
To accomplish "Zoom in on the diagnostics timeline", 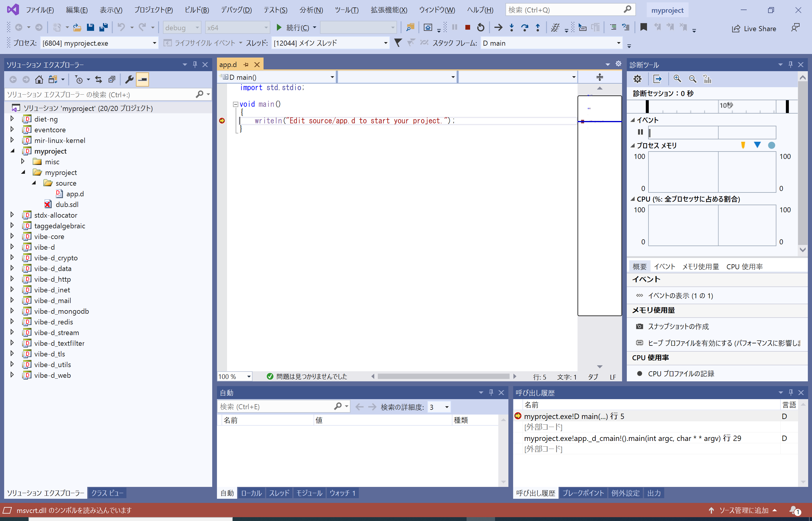I will point(677,79).
